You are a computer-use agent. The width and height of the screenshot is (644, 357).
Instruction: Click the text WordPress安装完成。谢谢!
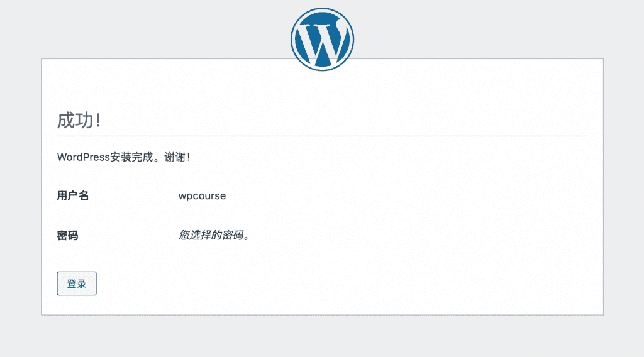[x=123, y=157]
